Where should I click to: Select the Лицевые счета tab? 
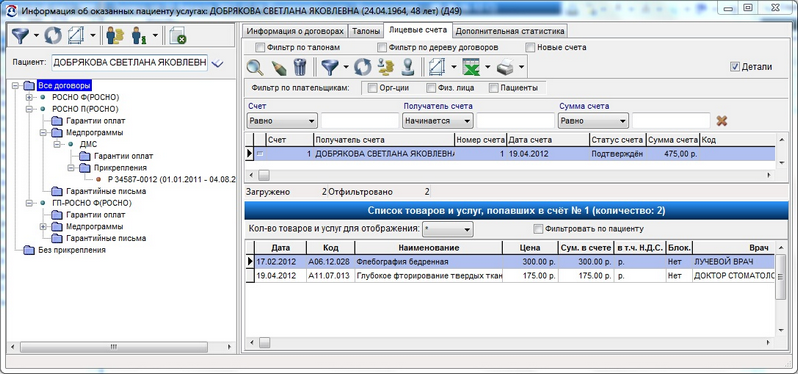tap(417, 30)
